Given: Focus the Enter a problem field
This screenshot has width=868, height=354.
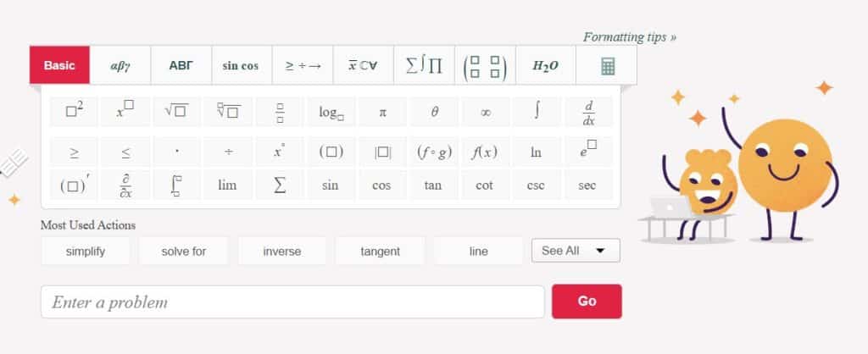Looking at the screenshot, I should pyautogui.click(x=292, y=302).
